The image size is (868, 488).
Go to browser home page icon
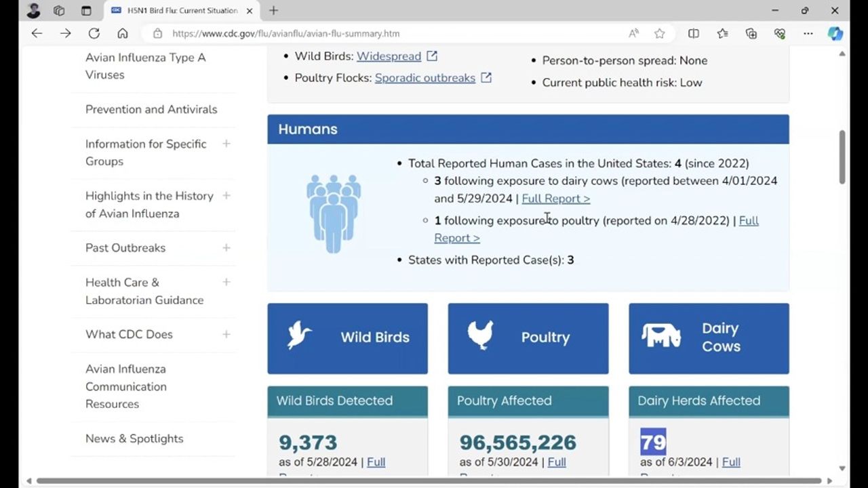pyautogui.click(x=123, y=33)
